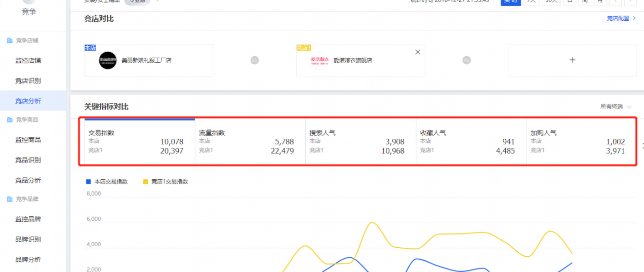Click the 竞争店铺 section icon in sidebar
Image resolution: width=644 pixels, height=272 pixels.
click(10, 41)
